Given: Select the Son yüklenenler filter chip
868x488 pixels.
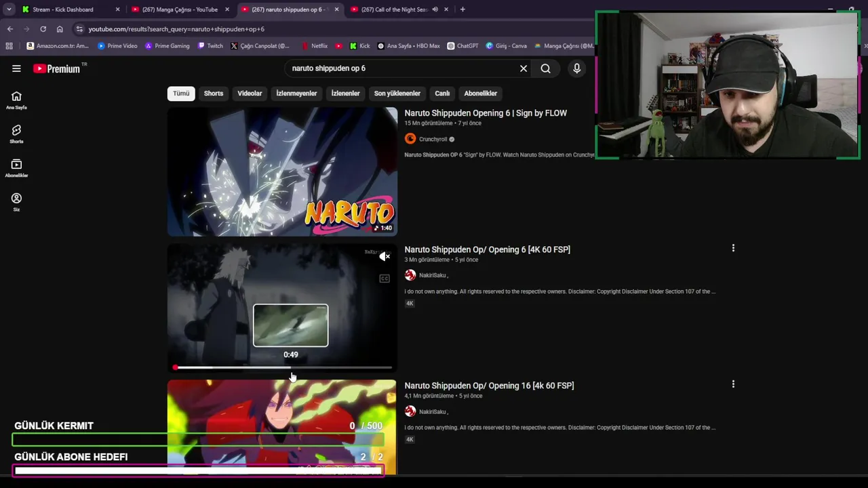Looking at the screenshot, I should point(397,94).
